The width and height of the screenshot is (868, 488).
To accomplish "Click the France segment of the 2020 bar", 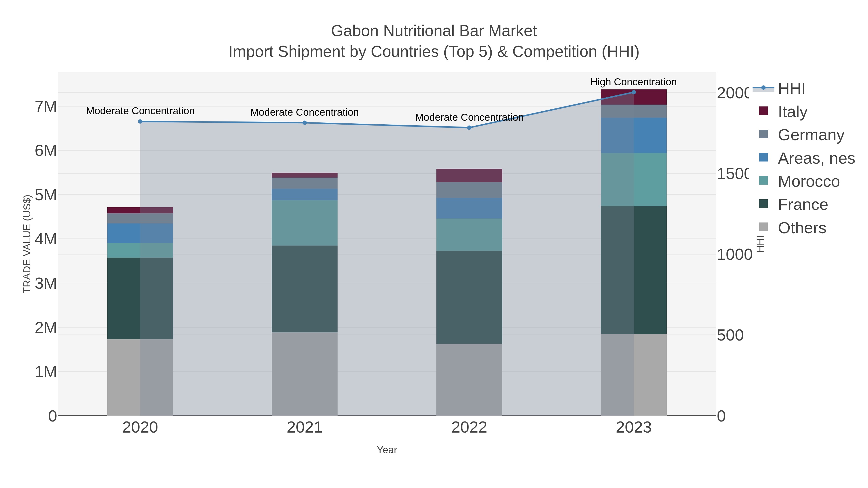I will [140, 298].
